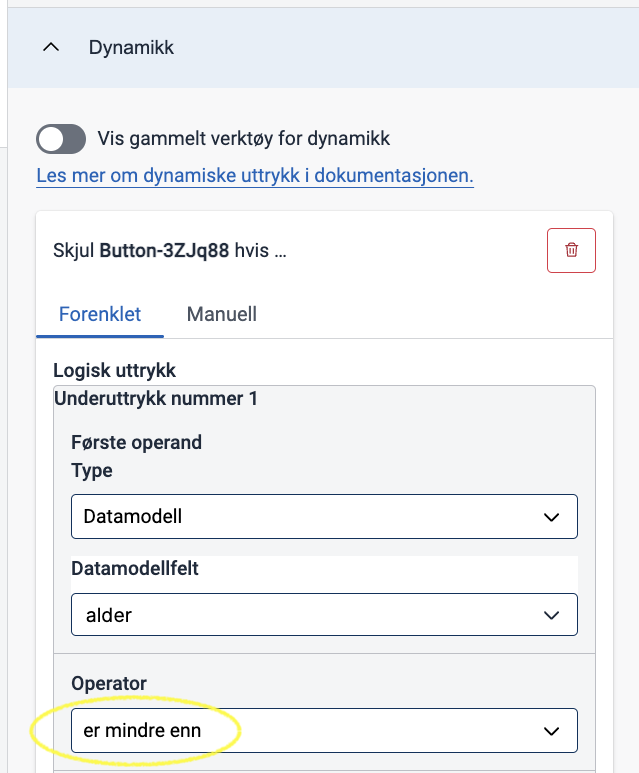Click the chevron arrow in Operator dropdown
This screenshot has width=639, height=773.
pos(551,731)
